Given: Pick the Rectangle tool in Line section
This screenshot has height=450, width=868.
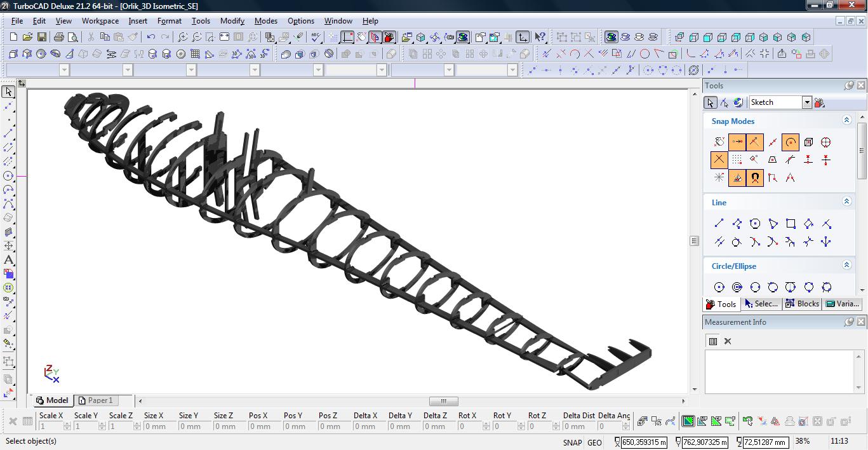Looking at the screenshot, I should [791, 224].
